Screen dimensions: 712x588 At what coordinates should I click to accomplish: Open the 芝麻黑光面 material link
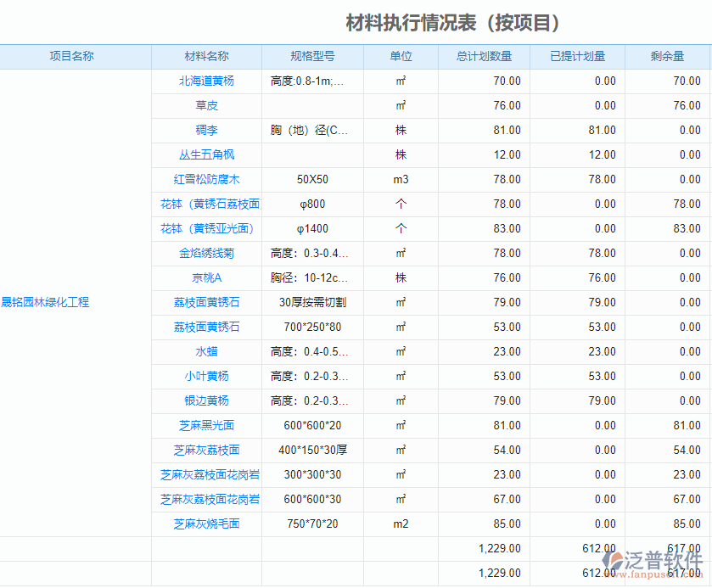[206, 426]
